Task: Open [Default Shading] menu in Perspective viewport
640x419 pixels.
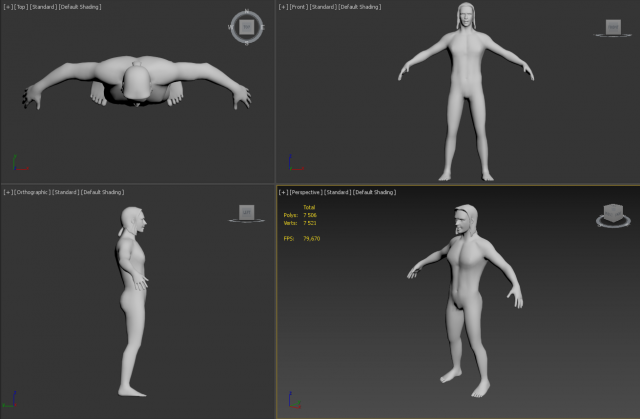Action: tap(374, 192)
